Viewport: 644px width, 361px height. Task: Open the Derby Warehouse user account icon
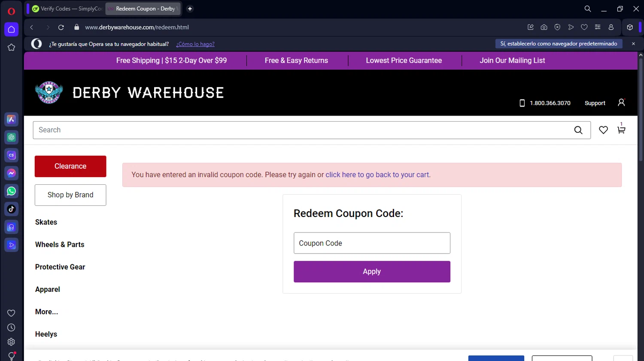621,102
